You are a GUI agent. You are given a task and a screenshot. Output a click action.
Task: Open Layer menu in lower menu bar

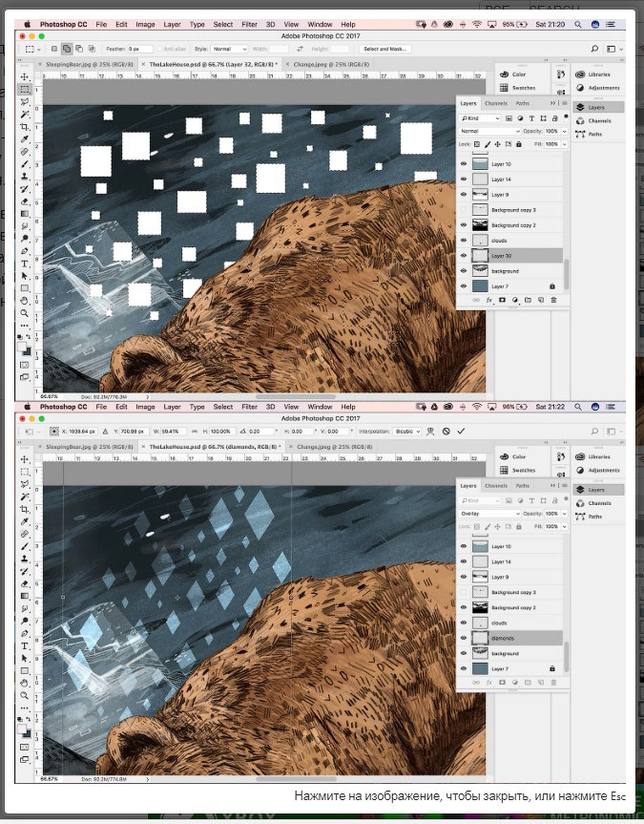[172, 407]
